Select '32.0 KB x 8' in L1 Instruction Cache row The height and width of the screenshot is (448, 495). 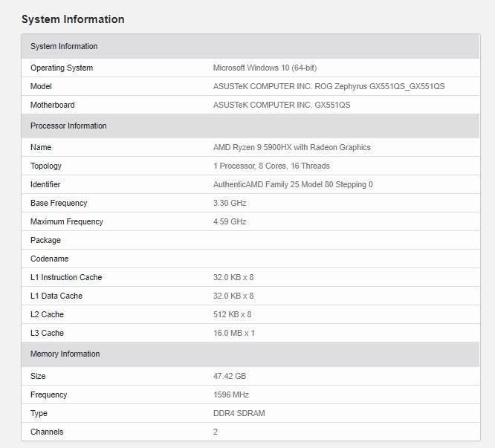coord(233,278)
